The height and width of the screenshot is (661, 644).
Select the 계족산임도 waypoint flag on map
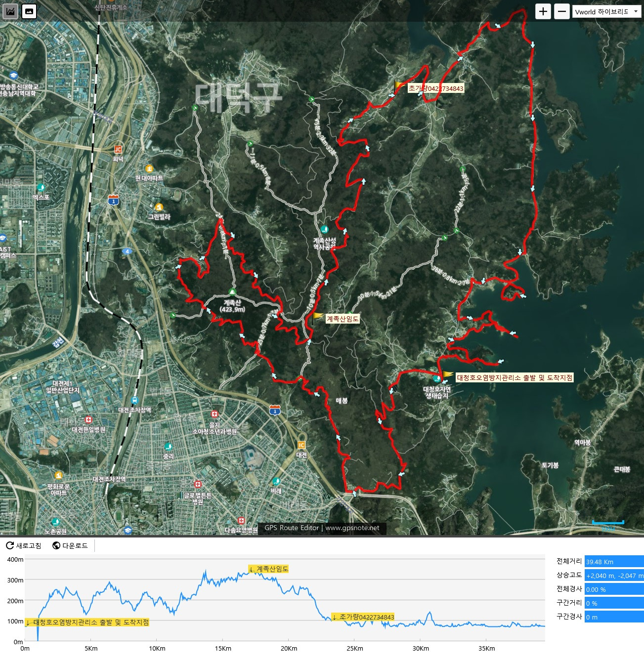[x=318, y=317]
